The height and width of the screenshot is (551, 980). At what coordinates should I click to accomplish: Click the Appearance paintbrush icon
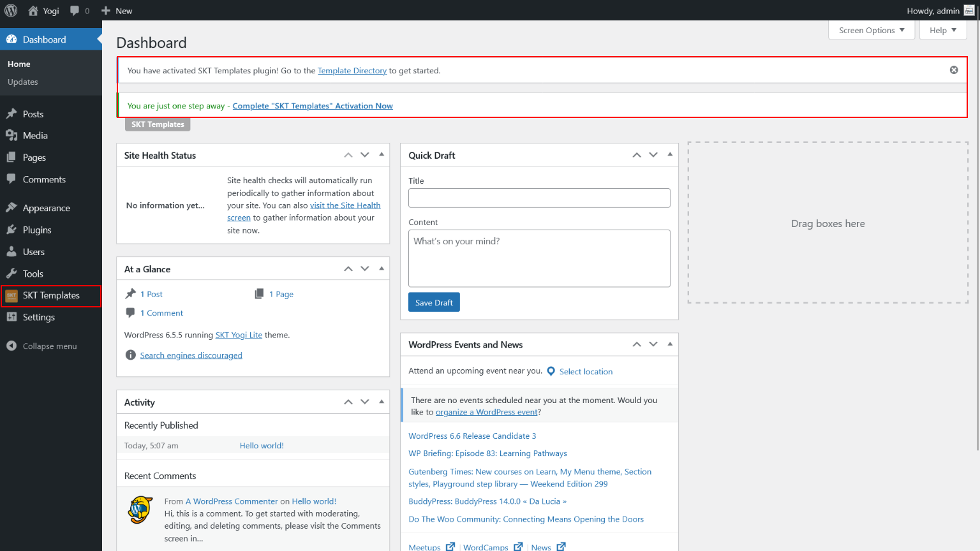coord(11,208)
